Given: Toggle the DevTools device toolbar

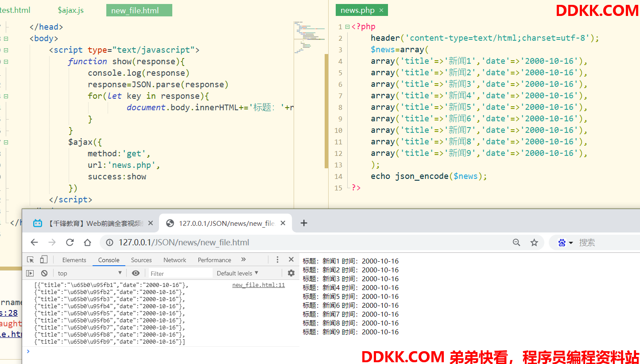Looking at the screenshot, I should coord(43,260).
